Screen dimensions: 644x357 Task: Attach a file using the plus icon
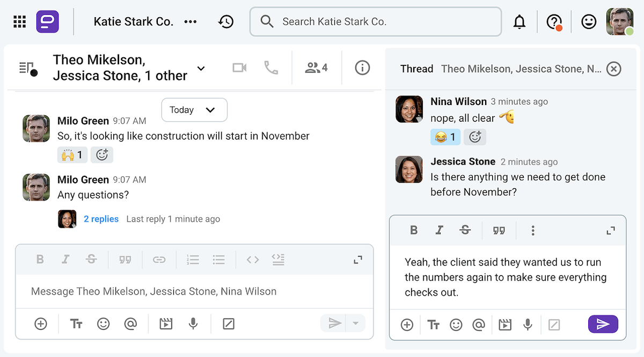point(40,323)
